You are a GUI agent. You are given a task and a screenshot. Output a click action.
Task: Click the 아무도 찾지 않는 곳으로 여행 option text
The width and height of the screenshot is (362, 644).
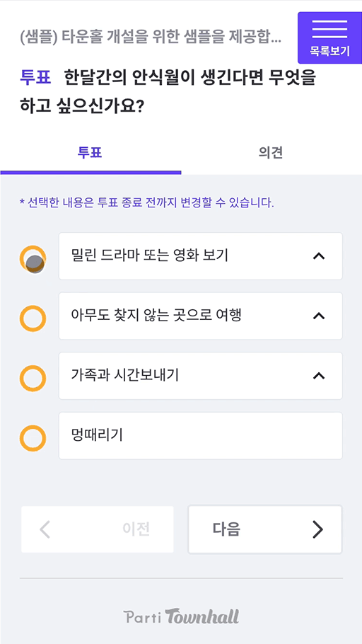(x=156, y=316)
